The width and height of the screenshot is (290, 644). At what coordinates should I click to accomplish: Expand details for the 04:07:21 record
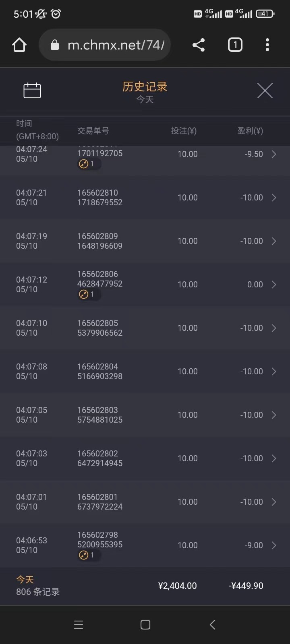(273, 198)
